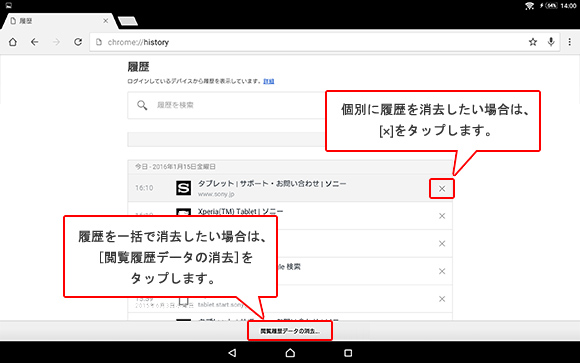Tap the 16:10 timestamp of first entry
Screen dimensions: 580x363
(144, 188)
